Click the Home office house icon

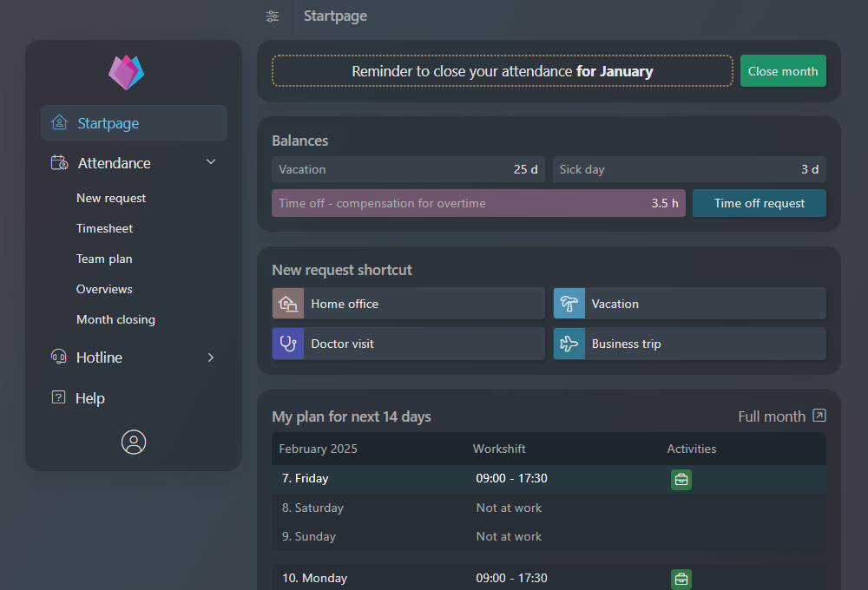pos(288,304)
